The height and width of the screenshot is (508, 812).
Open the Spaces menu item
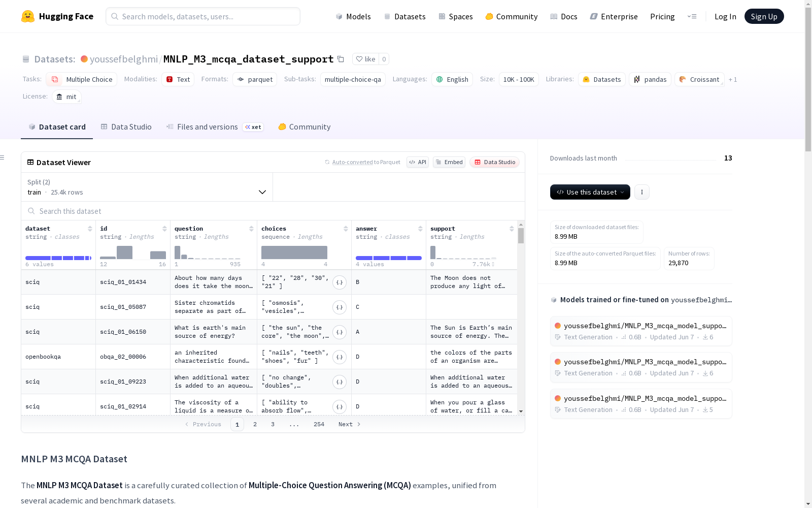[456, 16]
